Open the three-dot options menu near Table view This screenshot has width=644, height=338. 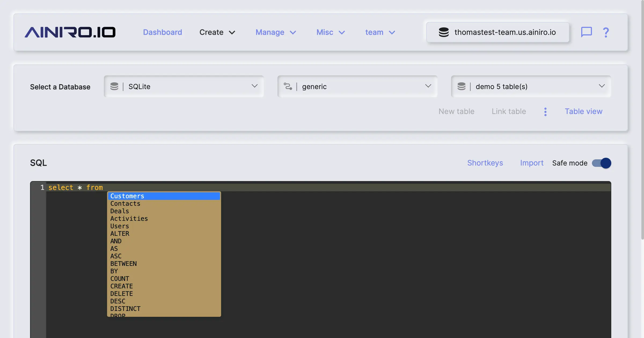pyautogui.click(x=545, y=111)
